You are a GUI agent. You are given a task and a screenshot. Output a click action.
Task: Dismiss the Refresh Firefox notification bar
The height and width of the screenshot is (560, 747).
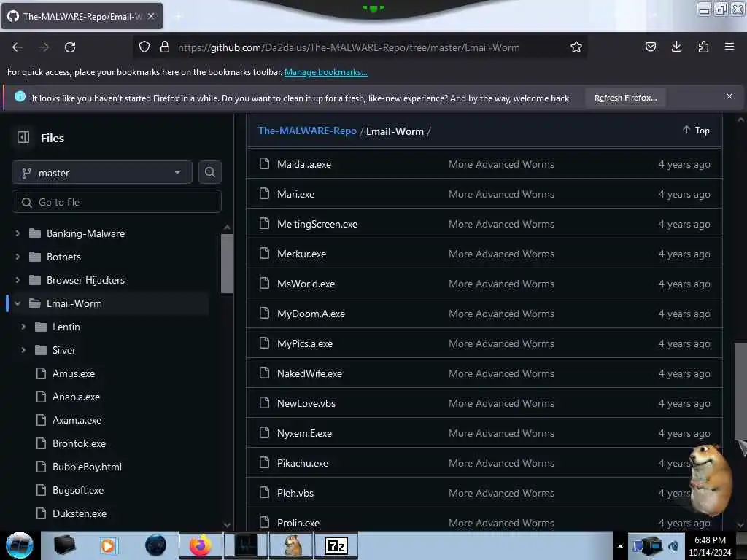pyautogui.click(x=729, y=97)
